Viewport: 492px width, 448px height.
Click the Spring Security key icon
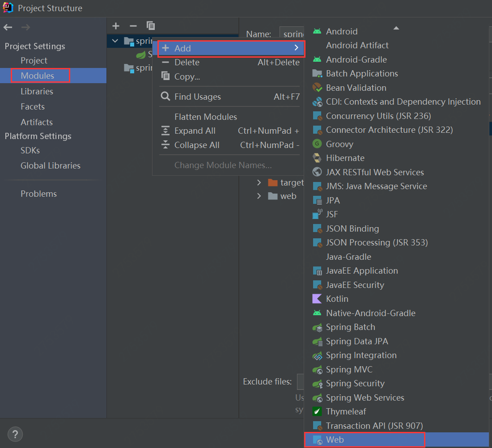(317, 383)
